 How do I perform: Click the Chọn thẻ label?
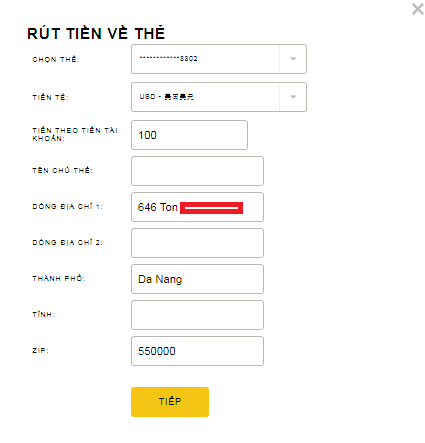pyautogui.click(x=56, y=59)
